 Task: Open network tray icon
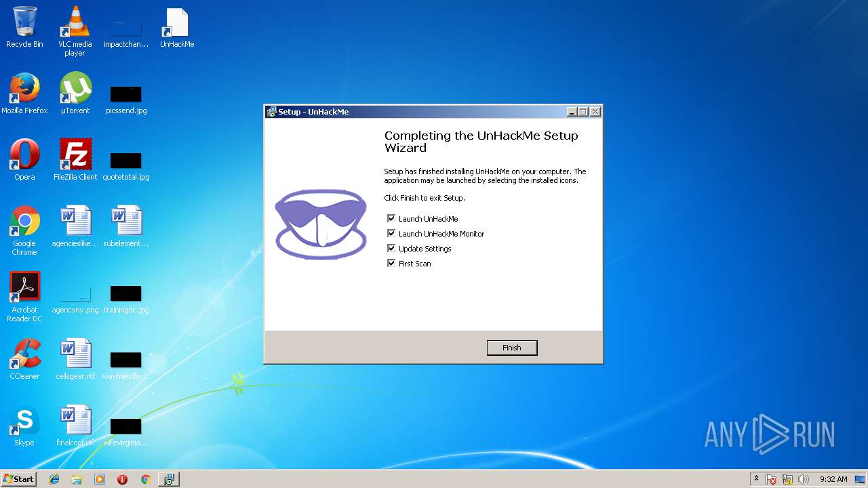click(788, 479)
